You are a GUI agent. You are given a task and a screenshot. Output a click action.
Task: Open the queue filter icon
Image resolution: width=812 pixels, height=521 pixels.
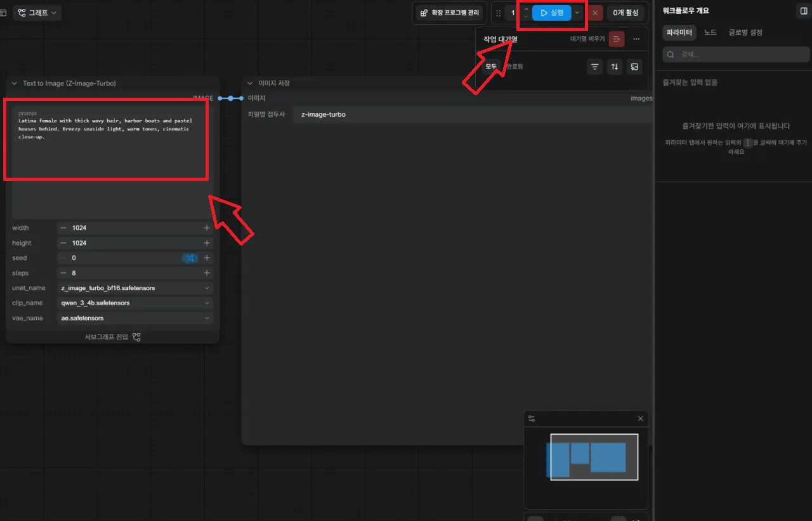(x=594, y=67)
